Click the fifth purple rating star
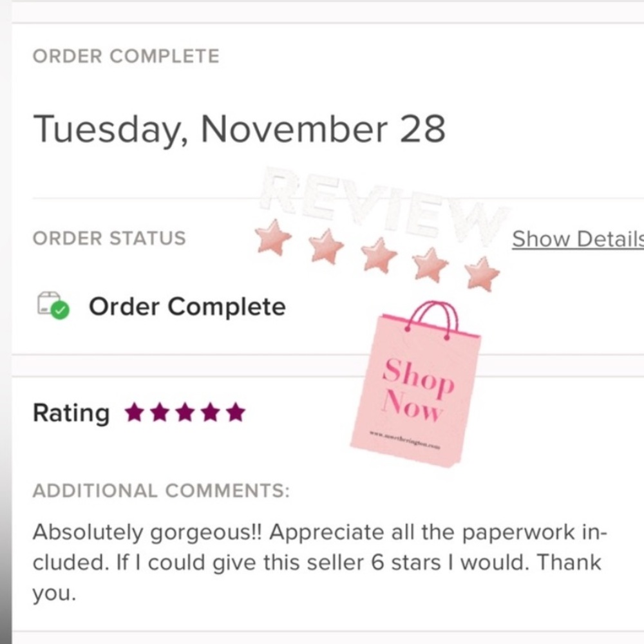The image size is (644, 644). pyautogui.click(x=236, y=412)
